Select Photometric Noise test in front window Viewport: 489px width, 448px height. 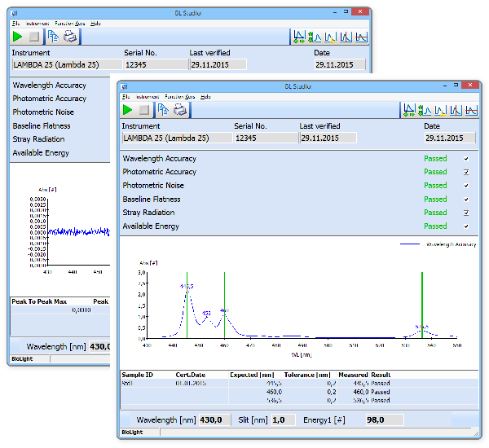(153, 186)
